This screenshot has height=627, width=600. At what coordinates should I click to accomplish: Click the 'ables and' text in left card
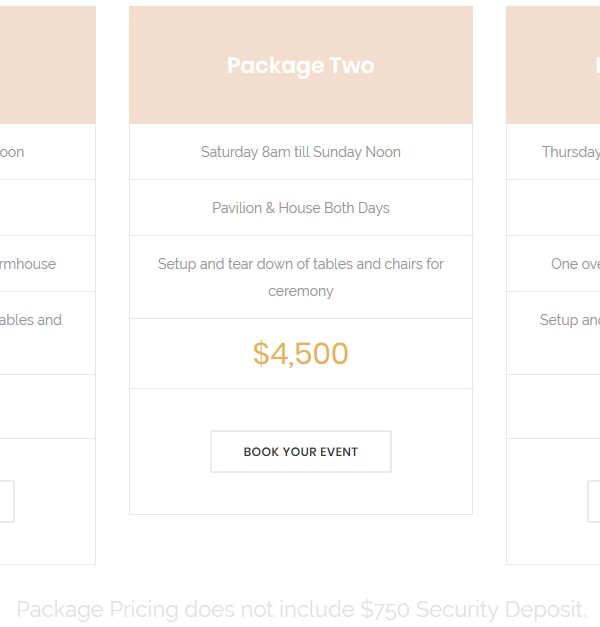[x=31, y=320]
